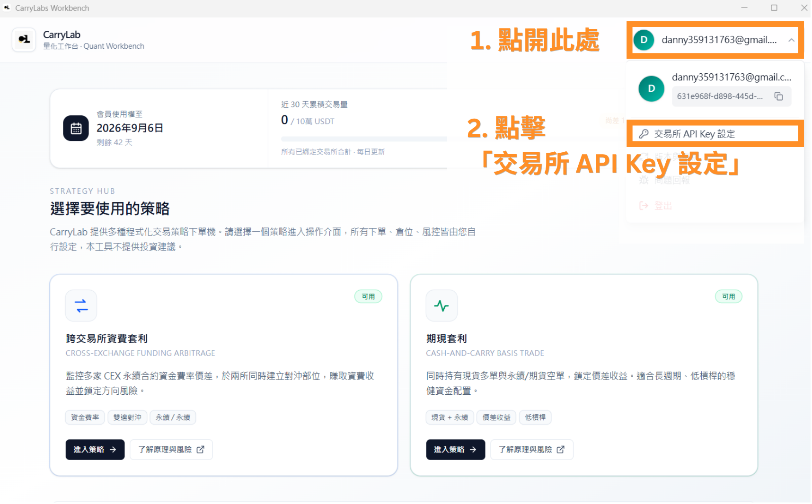Click the email address inside the account panel
This screenshot has width=812, height=504.
point(732,77)
